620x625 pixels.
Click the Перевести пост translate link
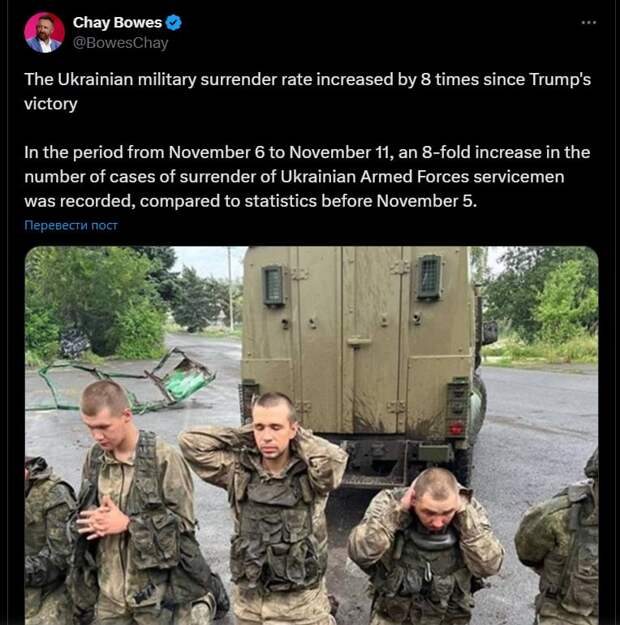(71, 225)
